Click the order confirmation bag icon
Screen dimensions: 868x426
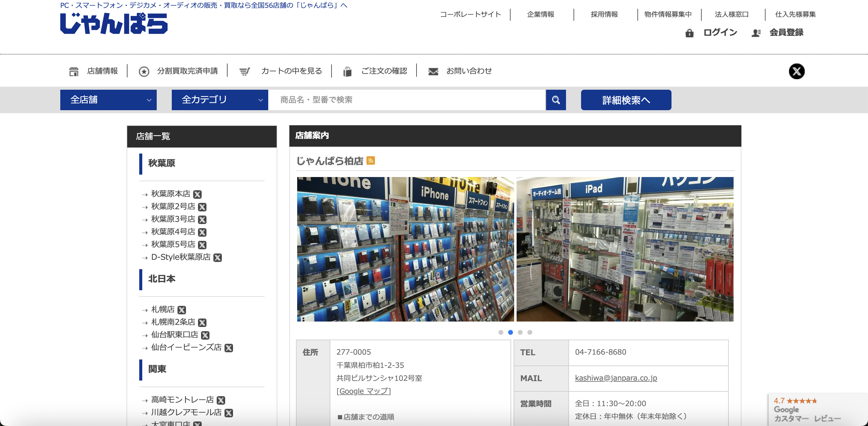pos(348,71)
